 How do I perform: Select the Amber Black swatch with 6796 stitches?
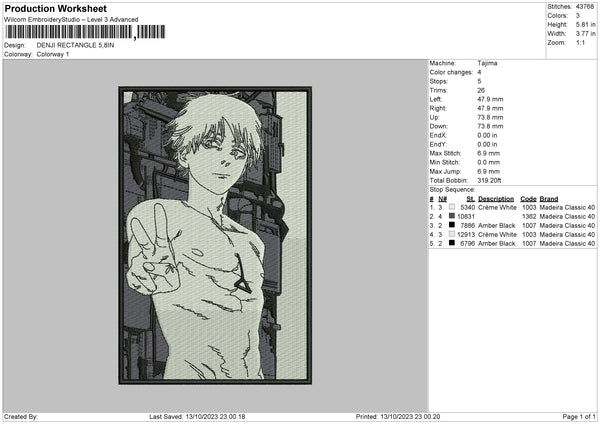point(452,243)
